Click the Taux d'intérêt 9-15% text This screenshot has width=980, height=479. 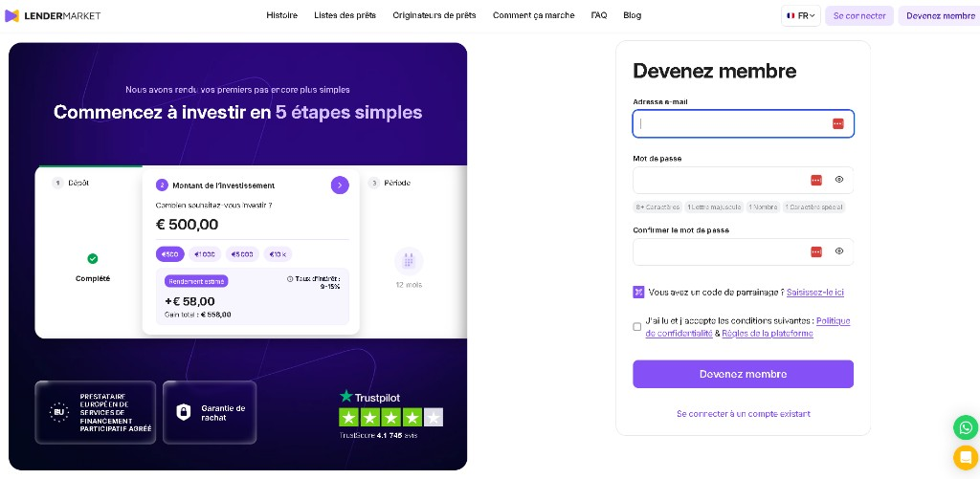[x=314, y=282]
